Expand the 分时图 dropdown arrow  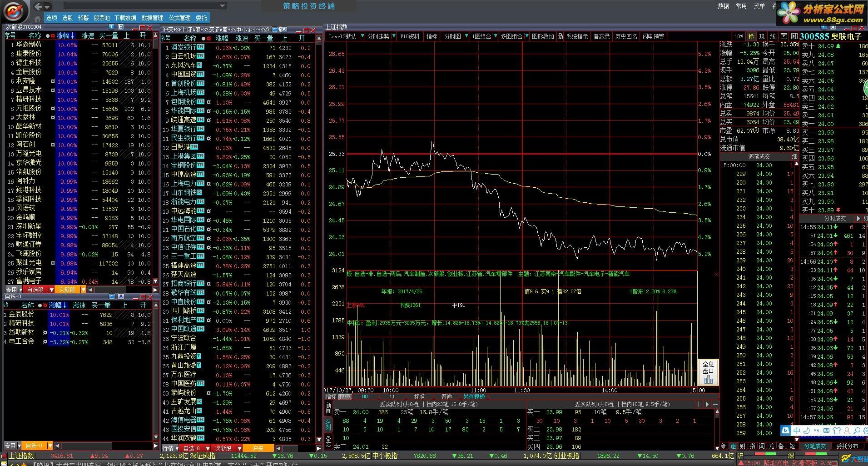coord(466,36)
